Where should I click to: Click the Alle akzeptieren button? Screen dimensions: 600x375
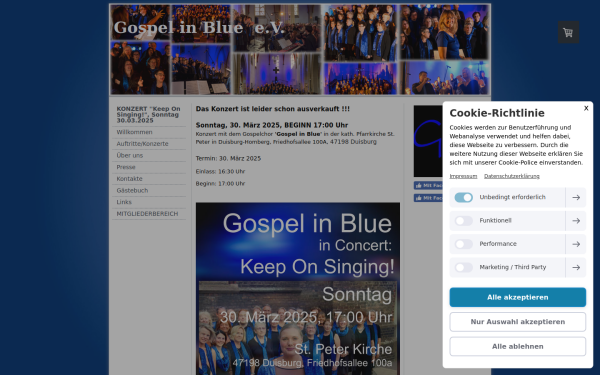point(517,297)
